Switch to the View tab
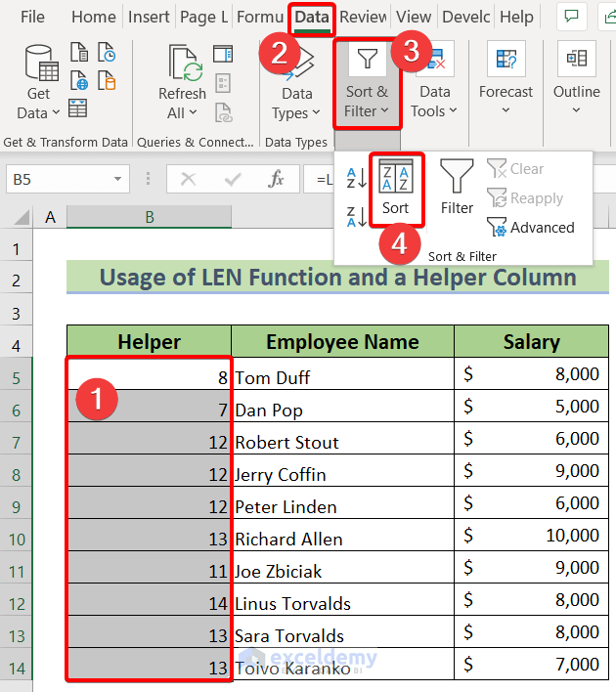 pos(414,17)
